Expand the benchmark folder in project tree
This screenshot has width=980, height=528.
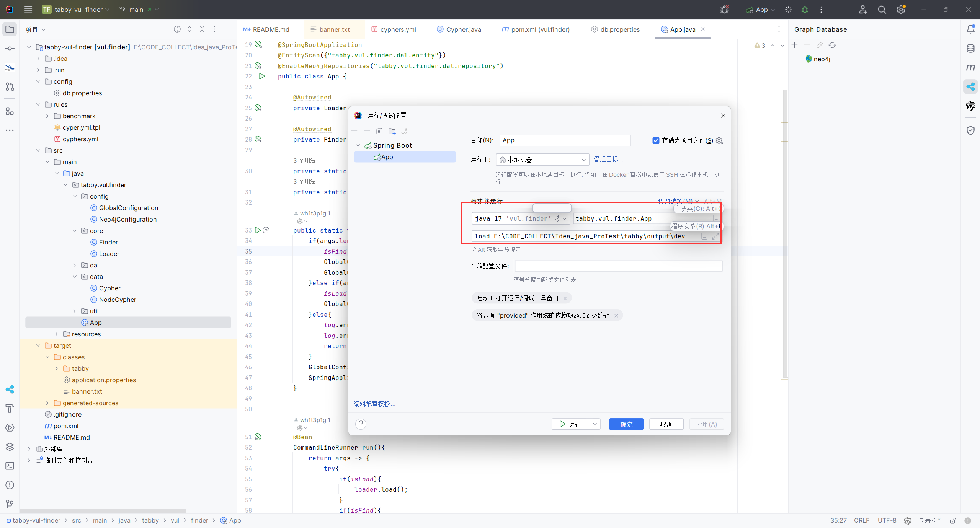pos(47,116)
